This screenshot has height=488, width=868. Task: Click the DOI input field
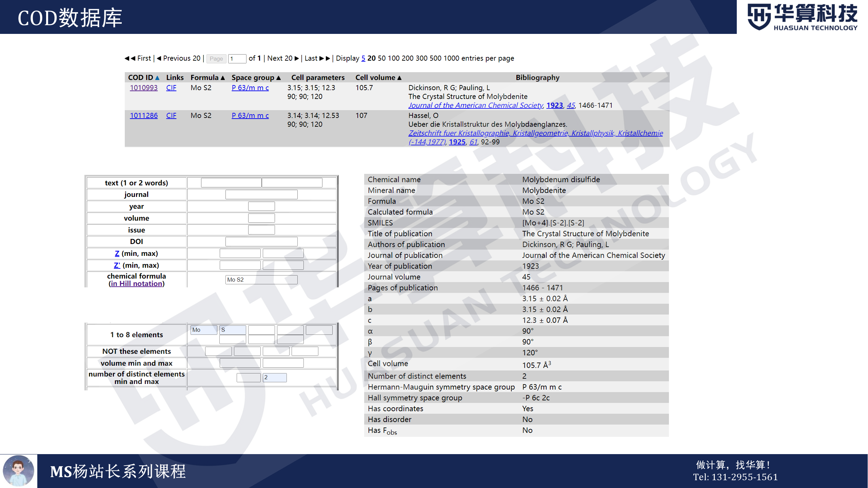tap(261, 242)
